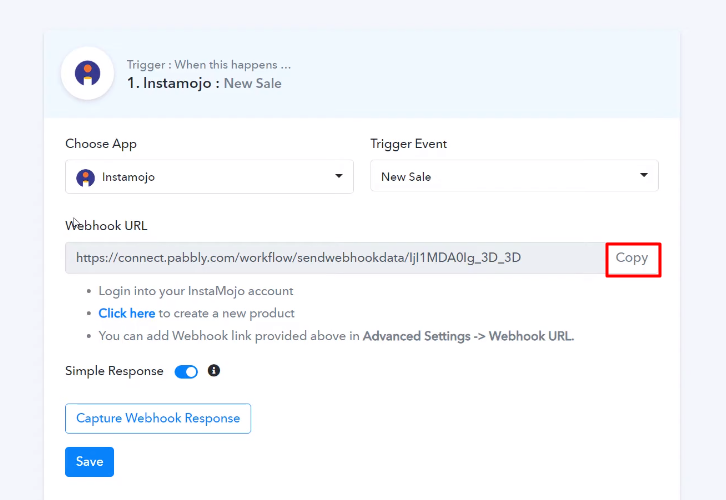Save the trigger configuration
The image size is (726, 500).
point(89,462)
